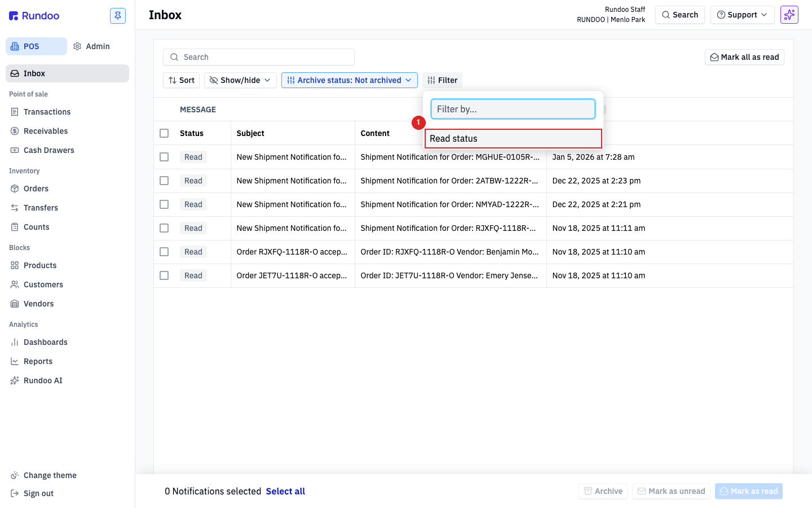The height and width of the screenshot is (508, 812).
Task: Check the Jan 5, 2026 notification row
Action: coord(164,157)
